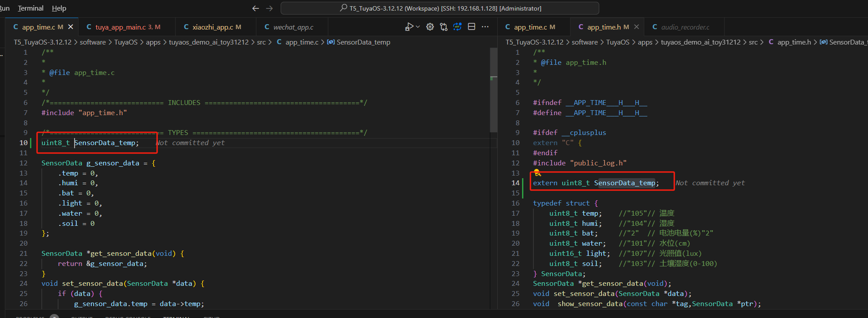
Task: Click 'void set_sensor_data(SensorData *data) {' in app_time.c
Action: click(123, 284)
